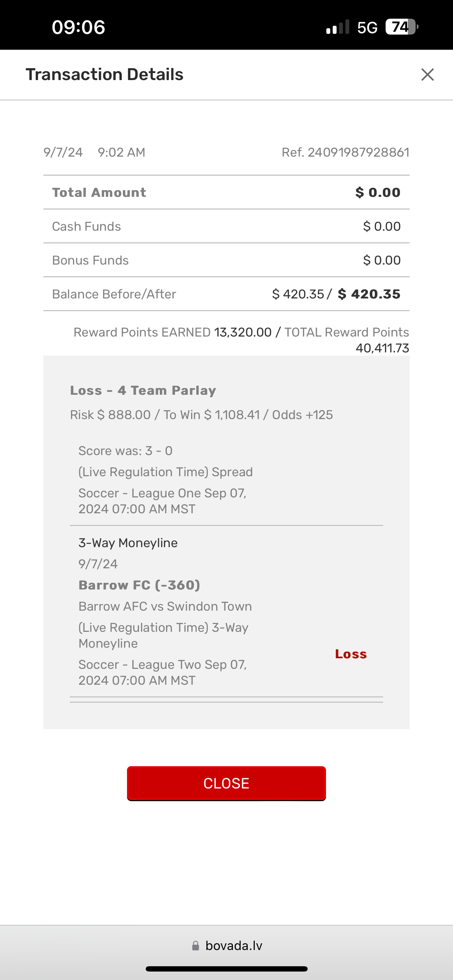Tap the home indicator bar
Screen dimensions: 453x980
click(226, 969)
